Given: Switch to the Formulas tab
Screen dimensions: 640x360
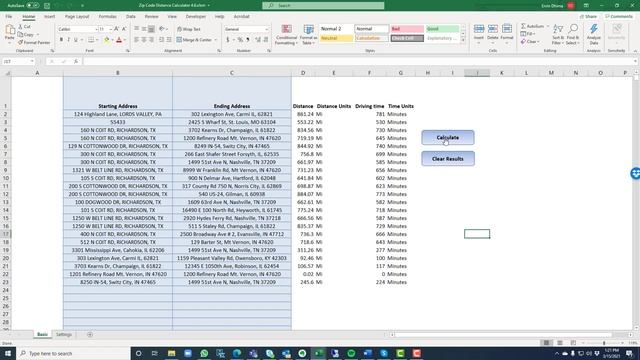Looking at the screenshot, I should [108, 17].
